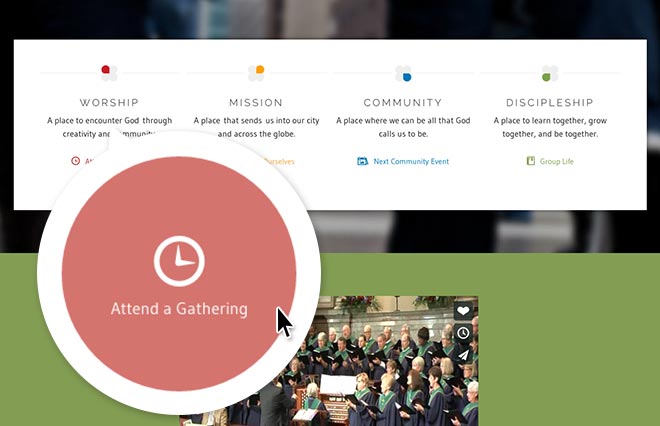Select the DISCIPLESHIP heading

pos(550,102)
